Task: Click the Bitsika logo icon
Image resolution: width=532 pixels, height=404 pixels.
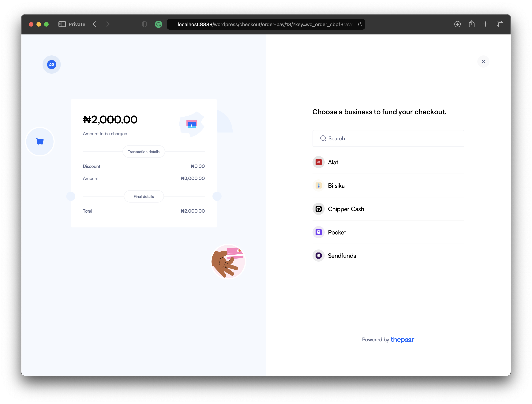Action: tap(318, 186)
